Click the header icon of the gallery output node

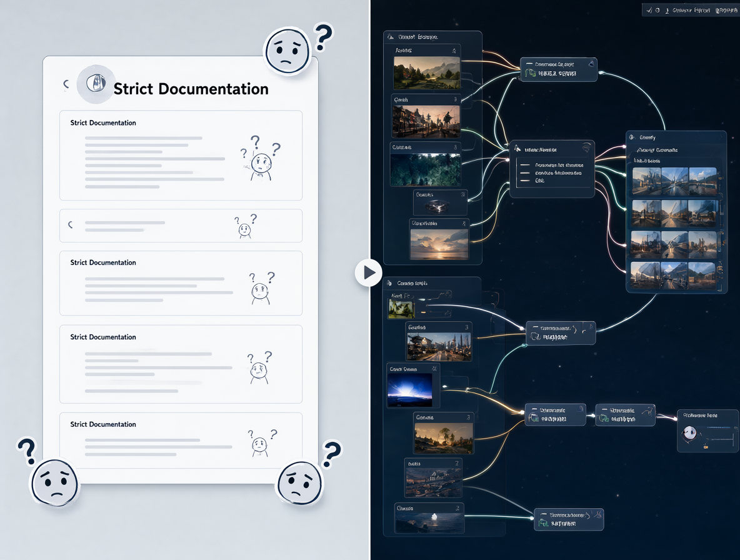(x=632, y=137)
